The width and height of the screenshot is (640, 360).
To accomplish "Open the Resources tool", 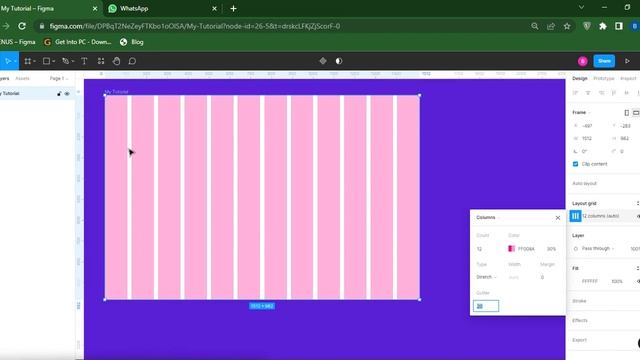I will (101, 61).
